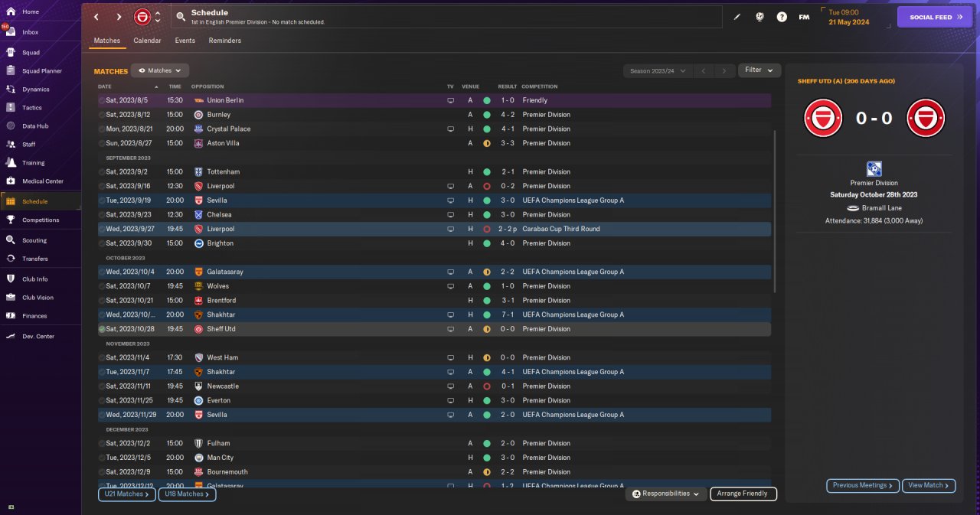Open the Matches view dropdown

[160, 70]
